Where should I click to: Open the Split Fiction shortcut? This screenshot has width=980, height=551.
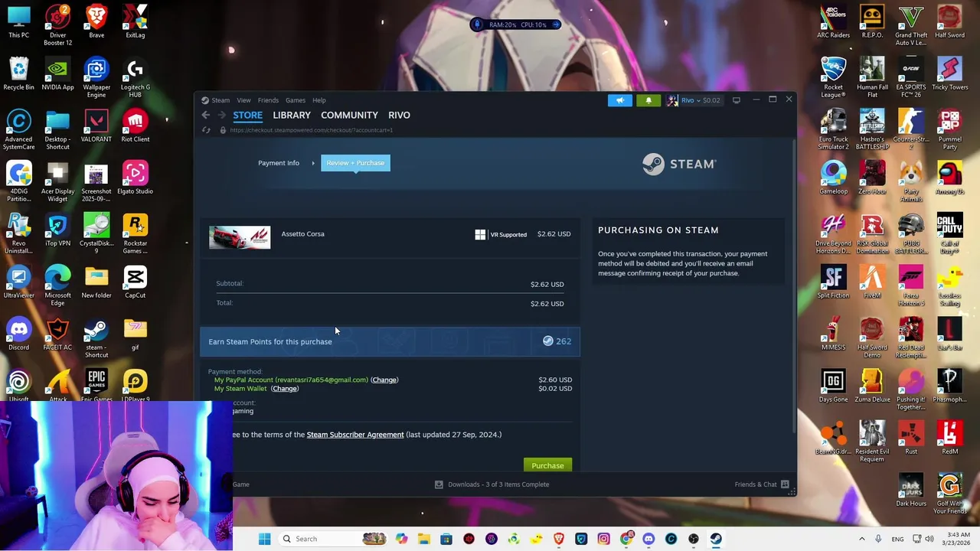click(x=833, y=282)
